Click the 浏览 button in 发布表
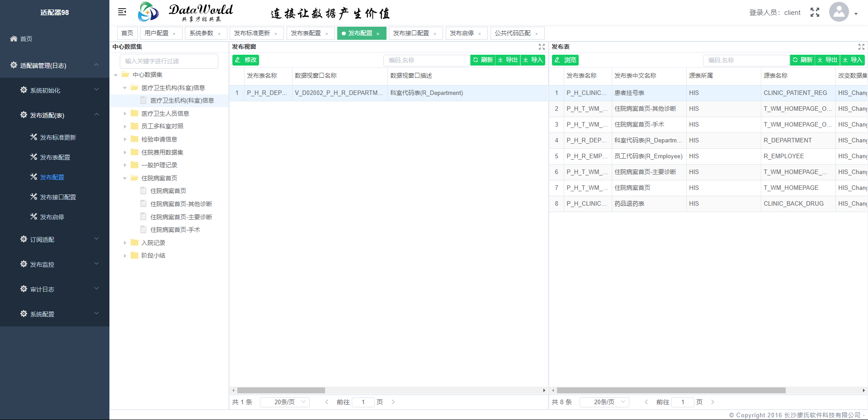 (x=565, y=60)
